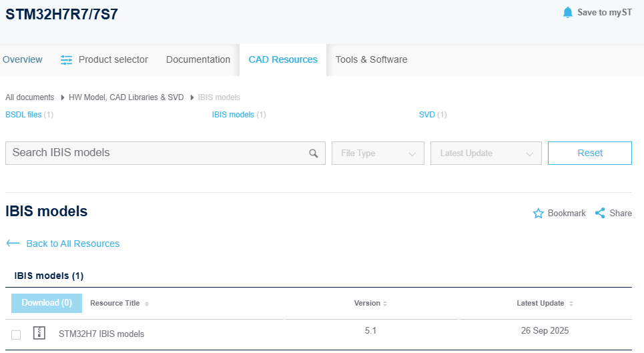Open the STM32H7 IBIS models resource

[x=101, y=334]
